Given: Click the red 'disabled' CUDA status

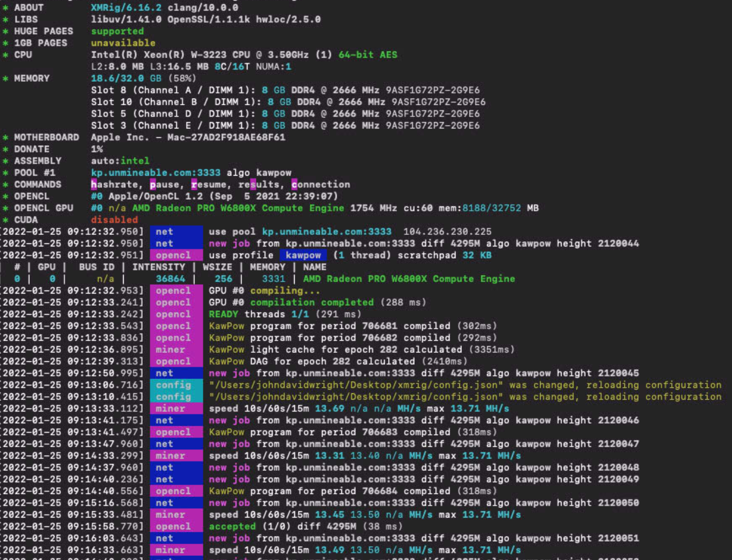Looking at the screenshot, I should tap(114, 220).
